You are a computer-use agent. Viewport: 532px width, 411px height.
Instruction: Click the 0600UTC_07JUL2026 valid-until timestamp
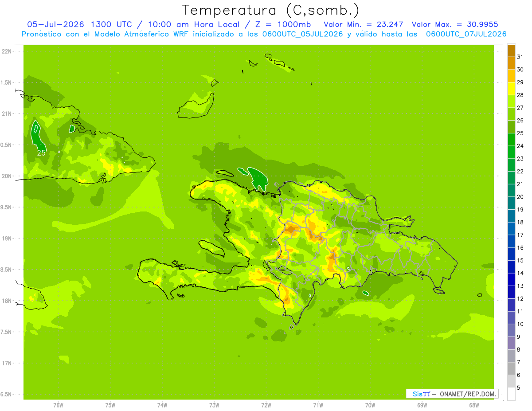pyautogui.click(x=466, y=34)
